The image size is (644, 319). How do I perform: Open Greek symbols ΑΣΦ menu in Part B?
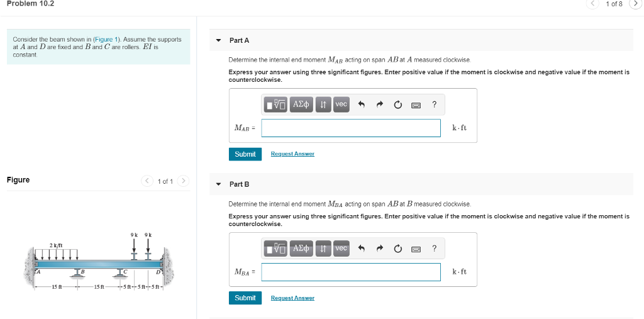click(x=301, y=249)
